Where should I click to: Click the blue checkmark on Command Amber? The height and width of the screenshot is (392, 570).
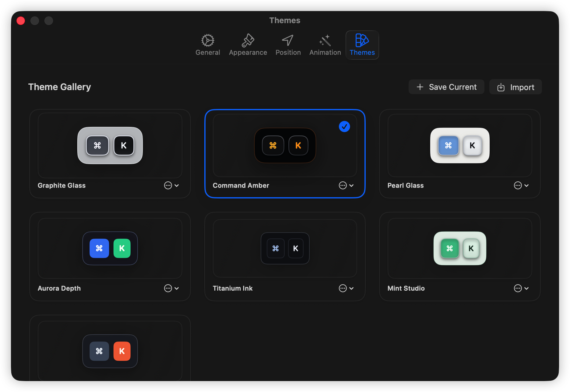[x=344, y=126]
